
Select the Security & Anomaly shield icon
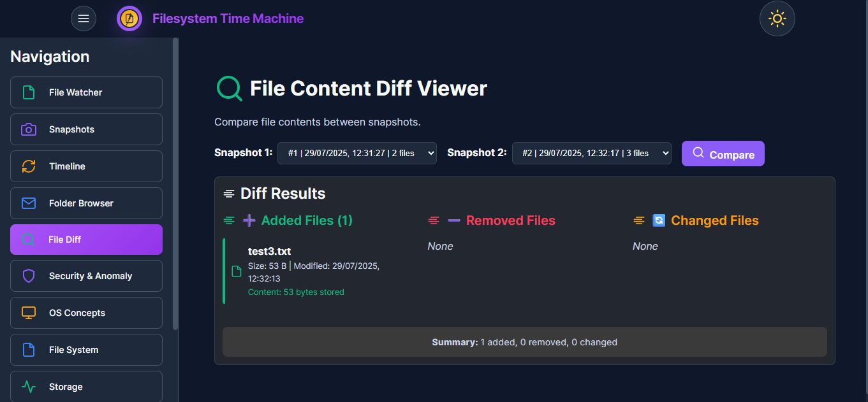point(28,276)
